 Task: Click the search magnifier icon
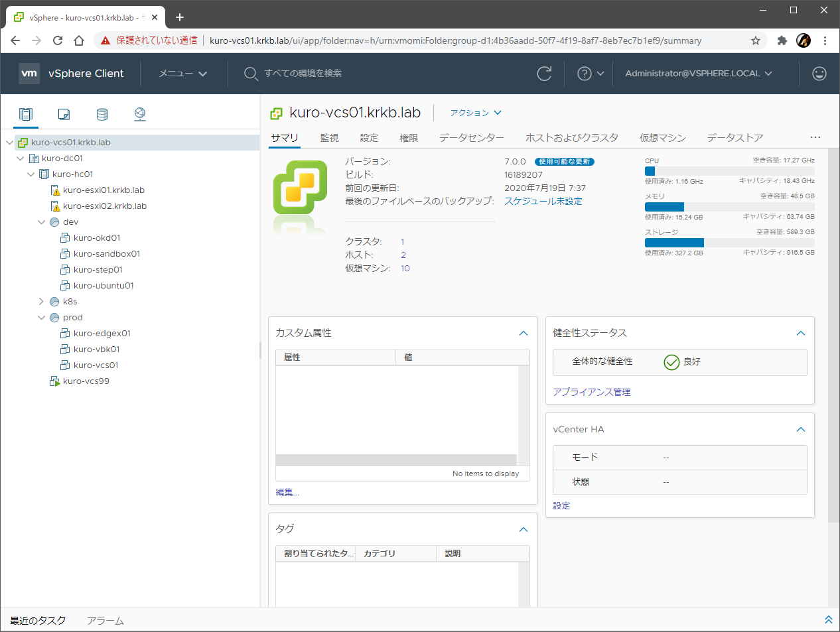click(x=251, y=74)
